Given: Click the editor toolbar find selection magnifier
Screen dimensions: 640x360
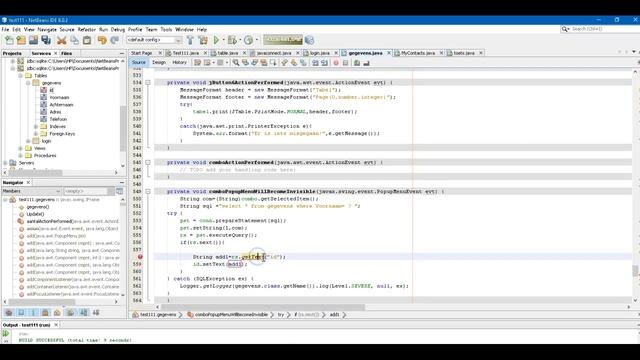Looking at the screenshot, I should (236, 63).
